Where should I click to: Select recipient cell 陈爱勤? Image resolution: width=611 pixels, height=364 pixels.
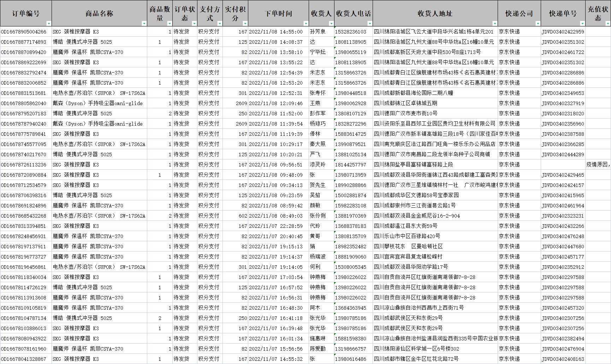321,349
